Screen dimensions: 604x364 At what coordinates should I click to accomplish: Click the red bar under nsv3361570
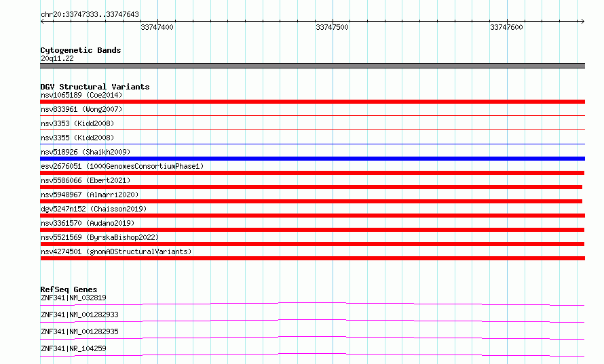312,230
